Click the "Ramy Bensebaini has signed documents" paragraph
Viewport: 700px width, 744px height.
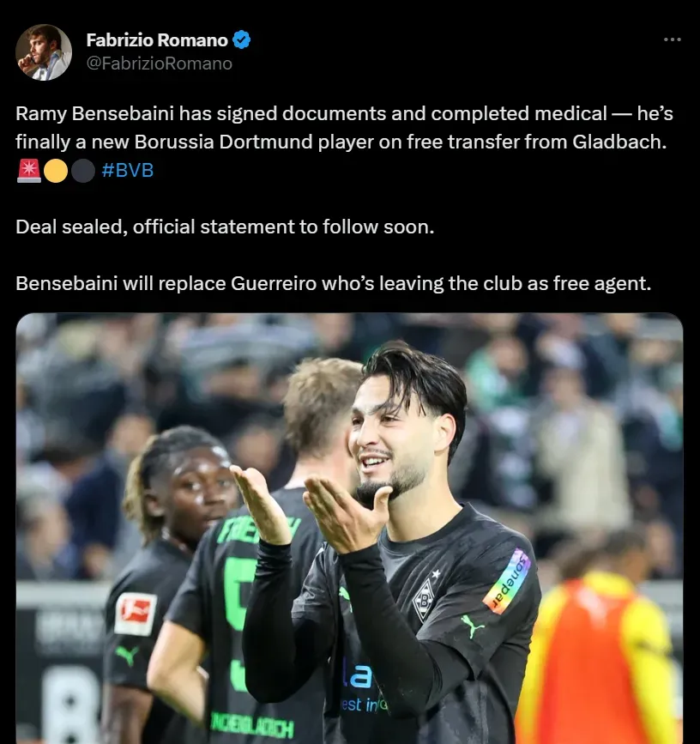[344, 128]
